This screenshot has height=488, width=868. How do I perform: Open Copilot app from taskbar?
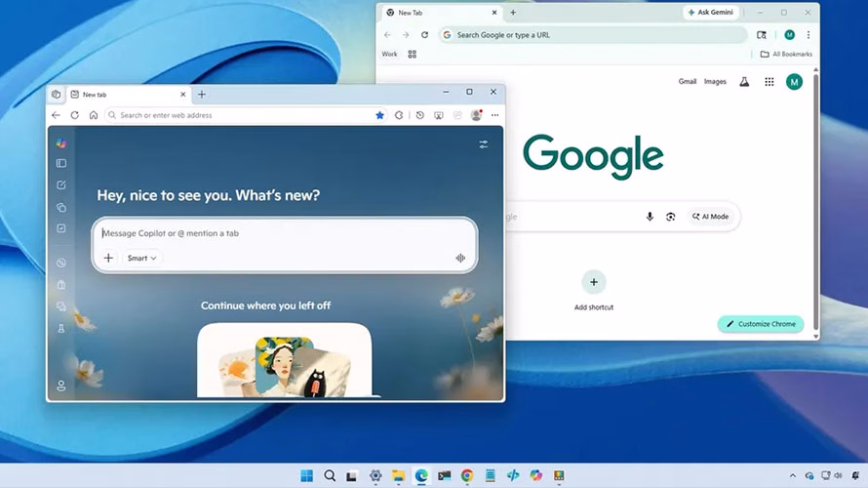[x=535, y=476]
